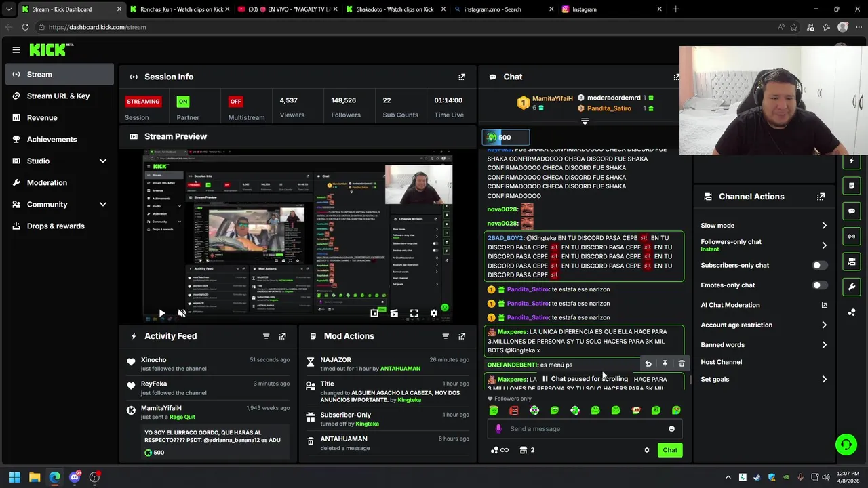Screen dimensions: 868x488
Task: Click the three-dots cluster icon in right sidebar
Action: pos(852,312)
